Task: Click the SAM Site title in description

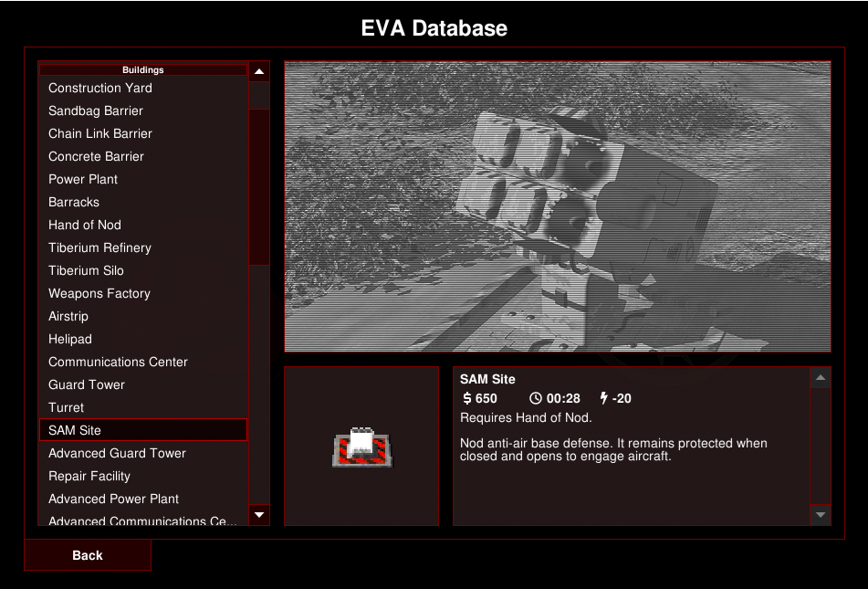Action: pos(487,379)
